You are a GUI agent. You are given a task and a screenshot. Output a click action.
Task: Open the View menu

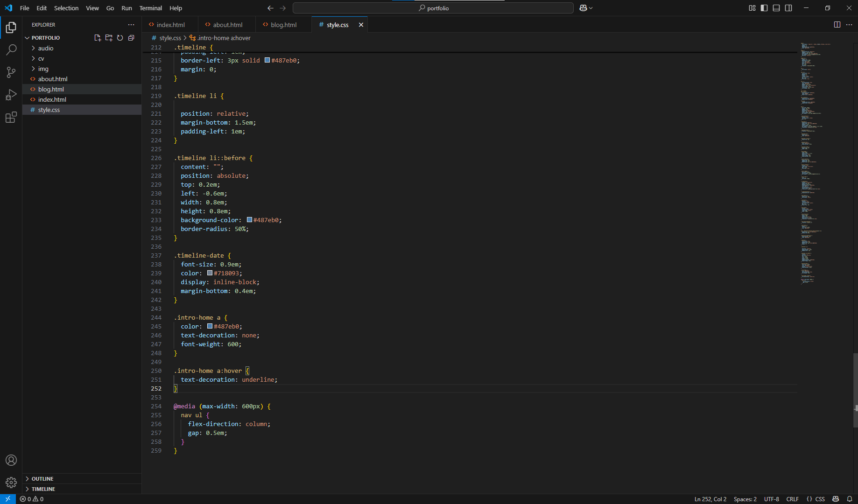point(92,8)
